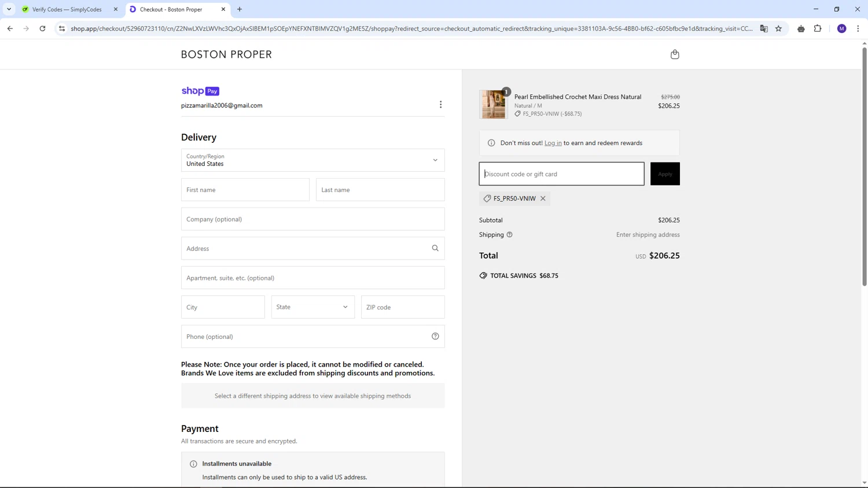The height and width of the screenshot is (488, 868).
Task: Click the browser address bar URL
Action: click(x=411, y=28)
